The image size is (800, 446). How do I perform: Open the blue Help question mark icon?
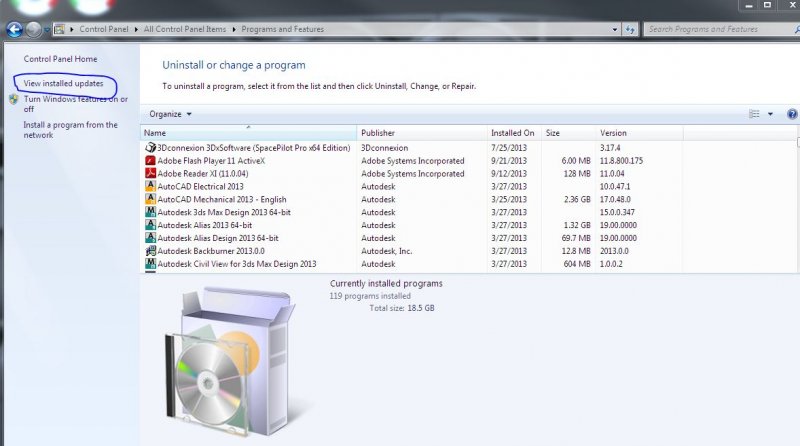792,114
